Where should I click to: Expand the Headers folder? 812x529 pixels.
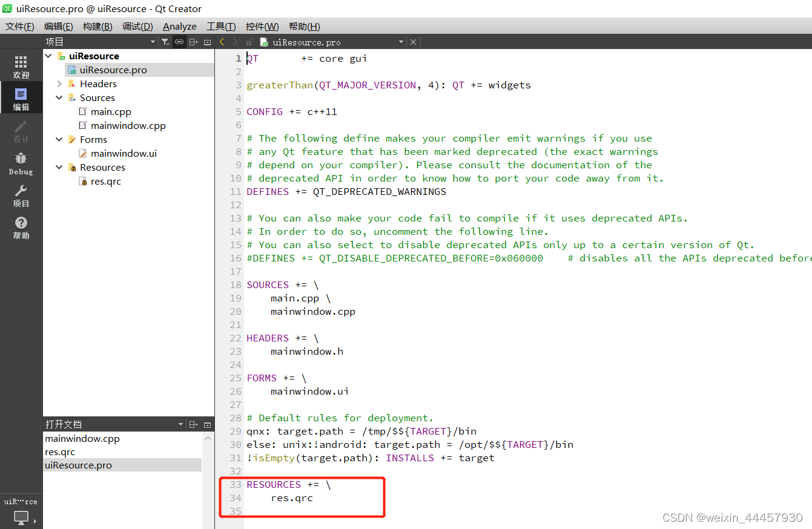click(x=59, y=84)
